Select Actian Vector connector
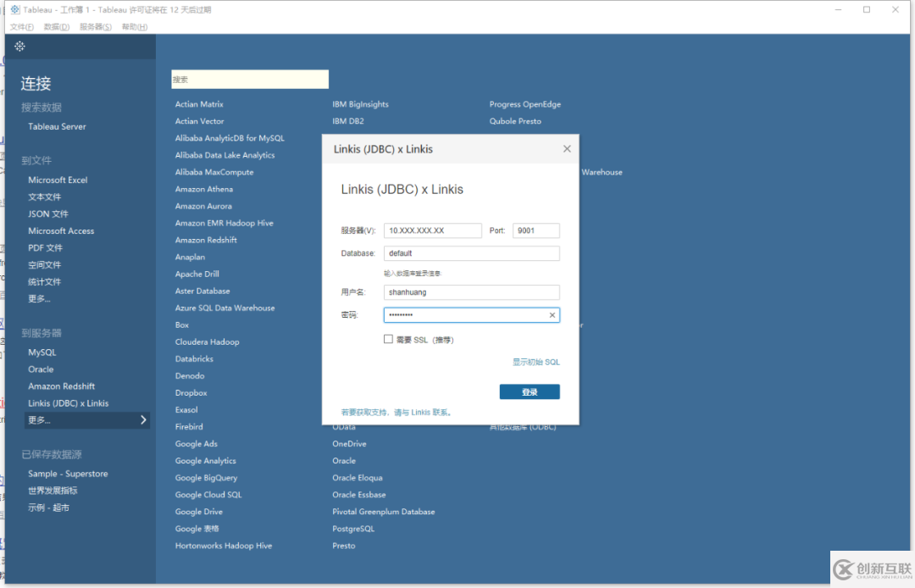Screen dimensions: 915x588 pos(200,121)
